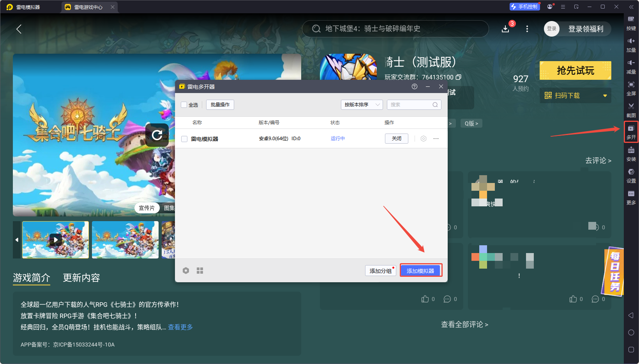Open the 按版本排序 sorting dropdown
The image size is (639, 364).
pos(362,104)
